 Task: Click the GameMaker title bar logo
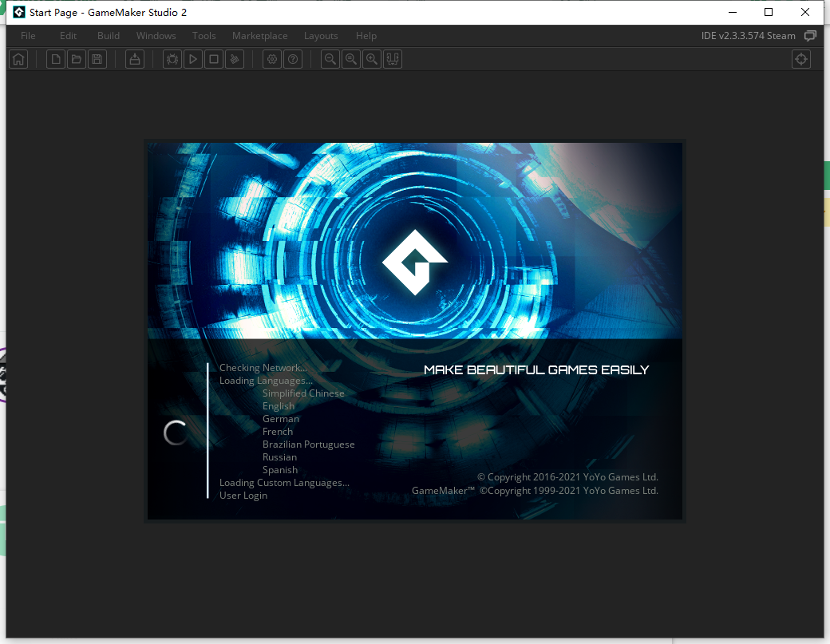19,12
